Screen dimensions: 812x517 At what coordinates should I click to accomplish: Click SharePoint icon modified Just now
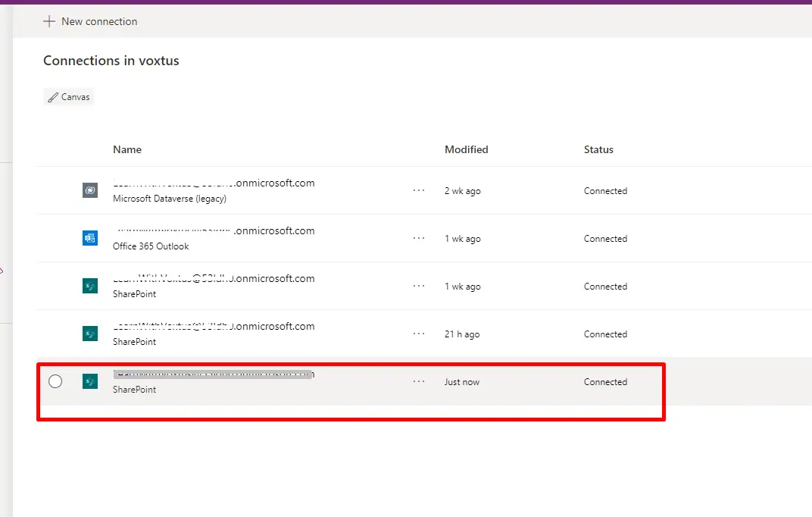pyautogui.click(x=90, y=381)
